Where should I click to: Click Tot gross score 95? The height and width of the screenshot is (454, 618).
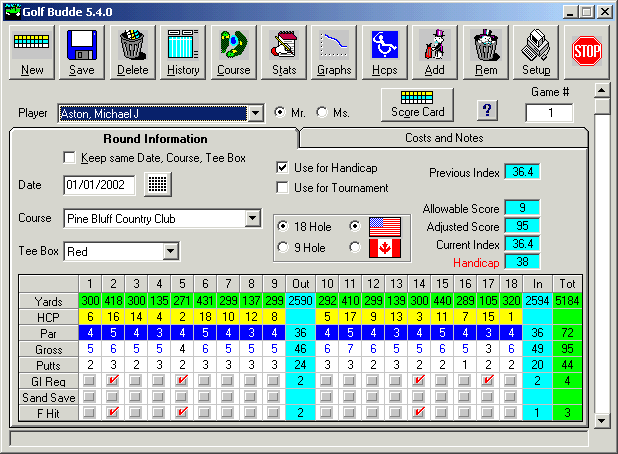click(x=567, y=349)
